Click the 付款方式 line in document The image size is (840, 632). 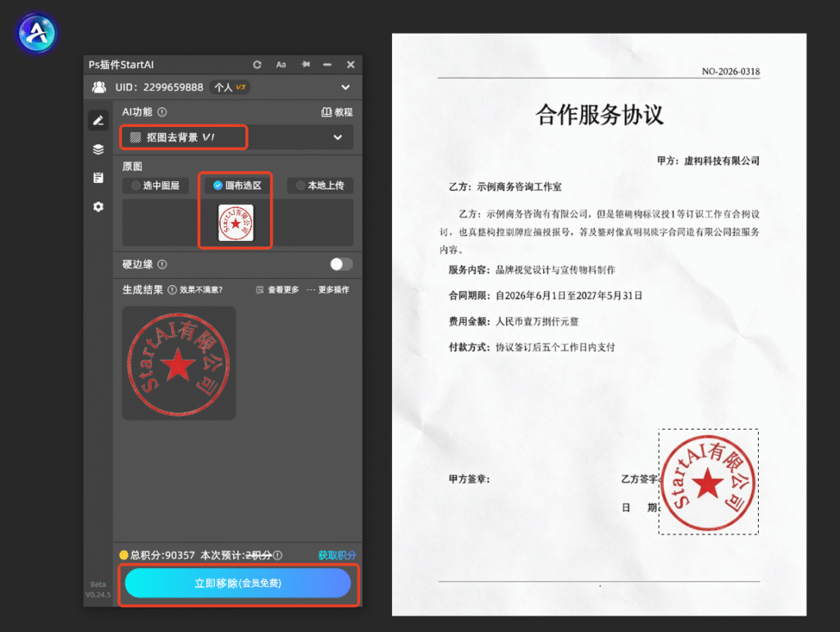(532, 347)
